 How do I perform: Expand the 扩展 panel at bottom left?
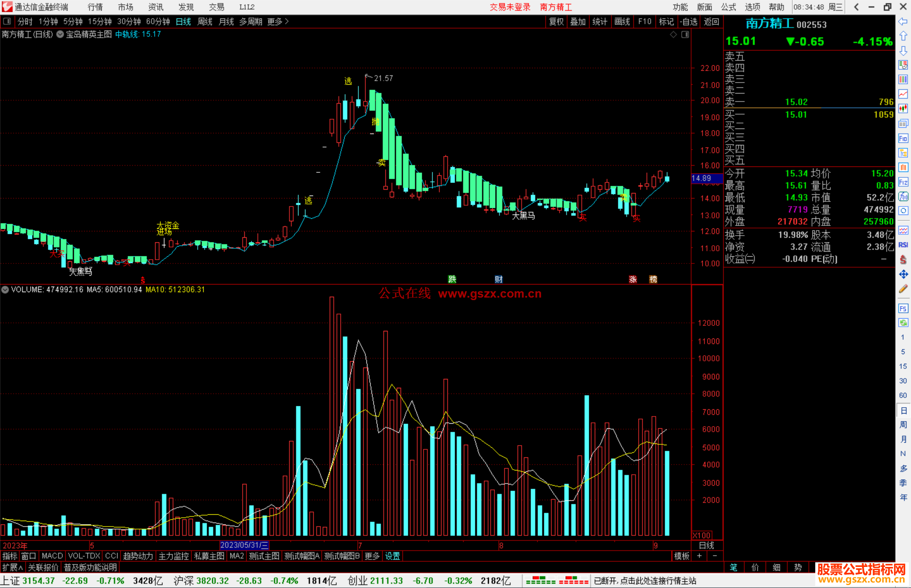pos(13,567)
